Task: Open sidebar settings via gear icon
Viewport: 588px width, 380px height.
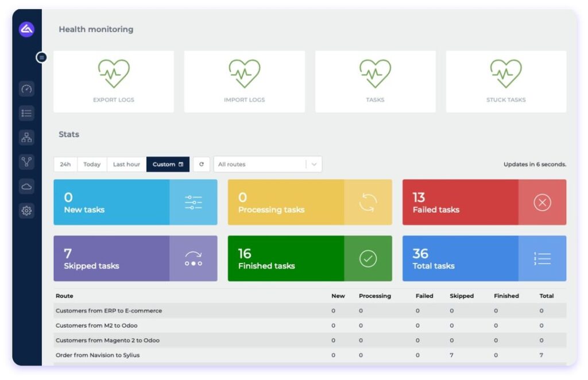Action: click(x=26, y=211)
